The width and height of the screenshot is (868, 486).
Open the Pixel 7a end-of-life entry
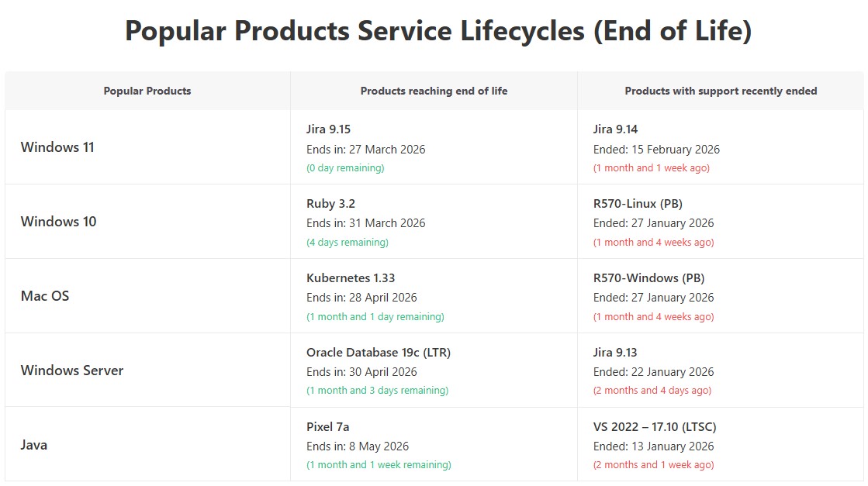[x=328, y=427]
